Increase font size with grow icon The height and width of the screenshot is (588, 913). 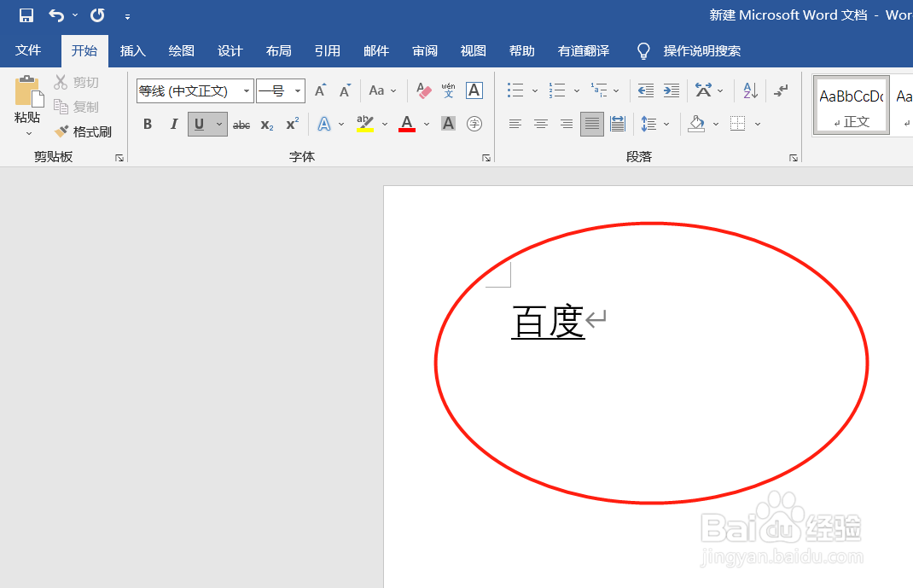320,90
